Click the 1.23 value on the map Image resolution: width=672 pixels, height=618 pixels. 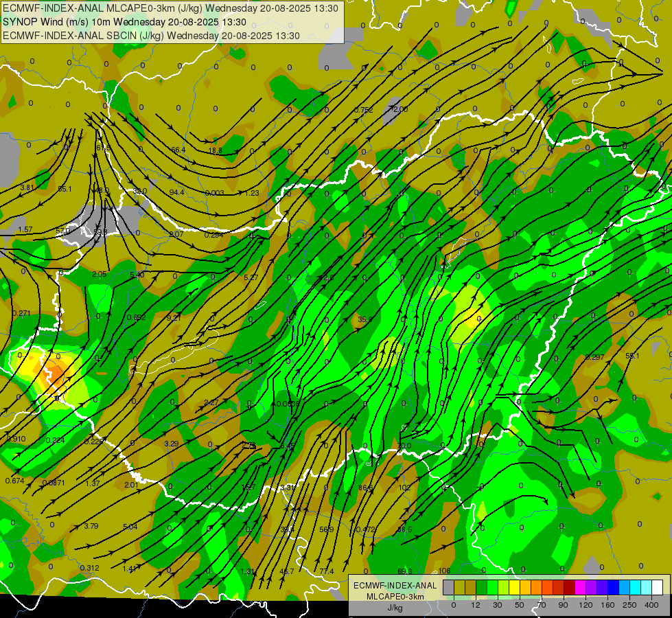point(252,193)
